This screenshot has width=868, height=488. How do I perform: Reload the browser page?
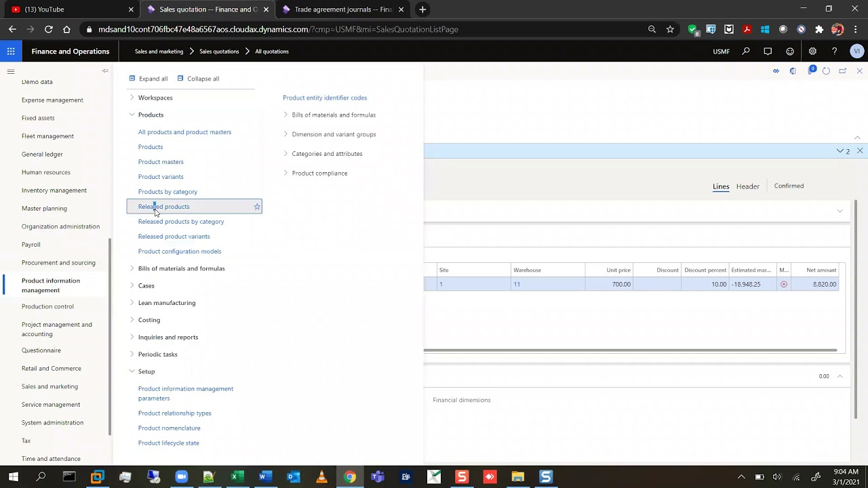click(49, 29)
